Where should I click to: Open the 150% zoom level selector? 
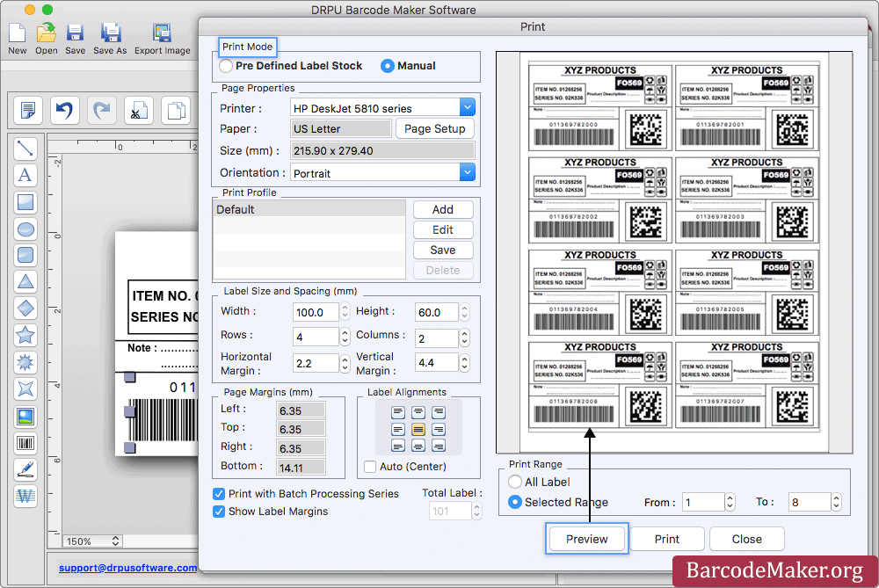click(x=92, y=541)
